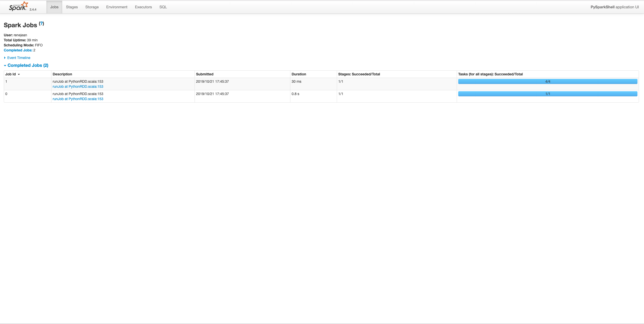Viewport: 644px width, 324px height.
Task: Go to the Environment tab
Action: [x=117, y=7]
